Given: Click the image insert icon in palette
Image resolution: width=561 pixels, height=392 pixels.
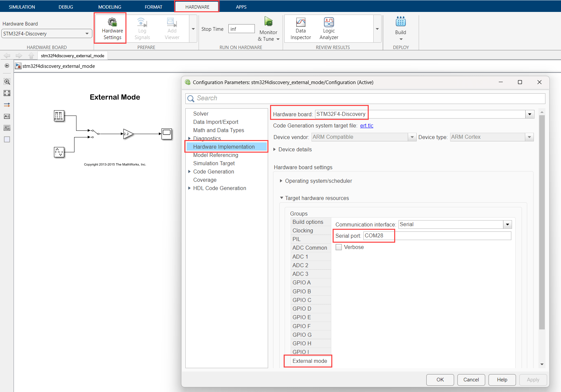Looking at the screenshot, I should click(7, 128).
